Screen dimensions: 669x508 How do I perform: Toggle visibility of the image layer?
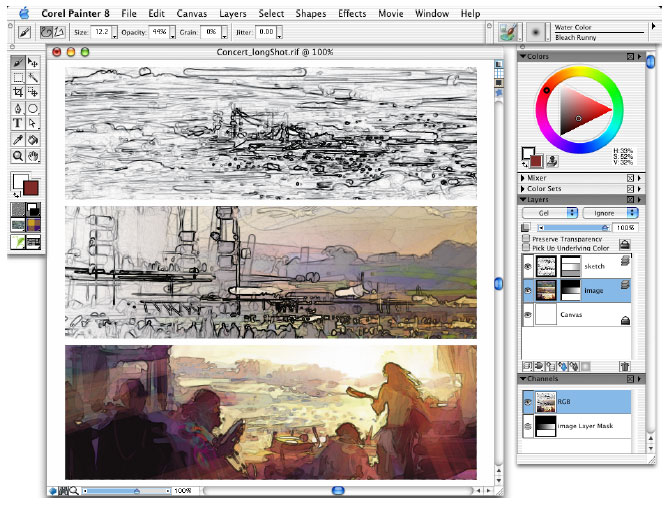point(528,290)
